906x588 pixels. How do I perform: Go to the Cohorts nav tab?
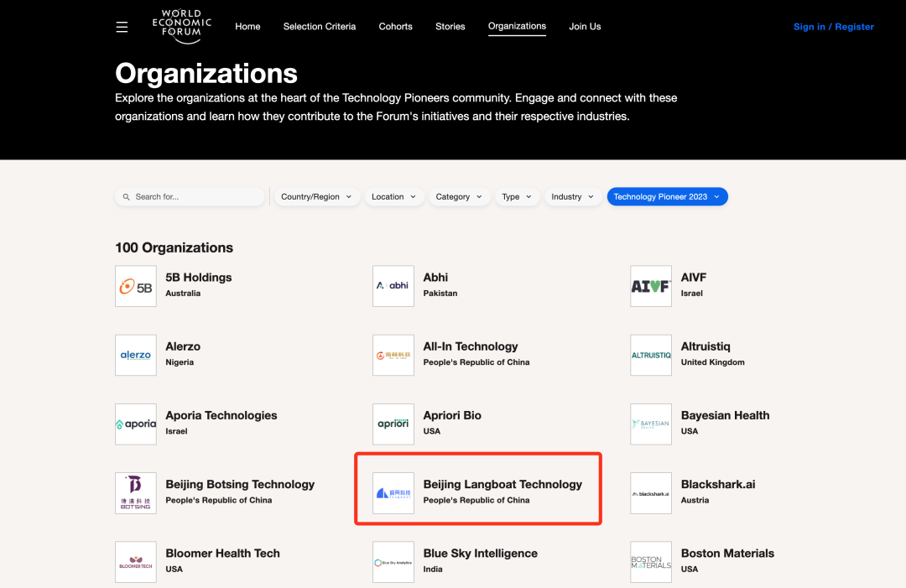tap(395, 27)
